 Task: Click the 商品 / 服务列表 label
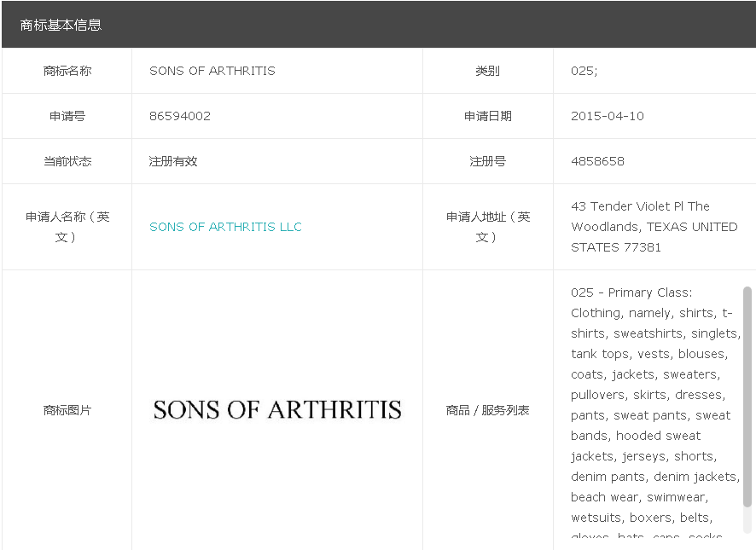tap(487, 410)
